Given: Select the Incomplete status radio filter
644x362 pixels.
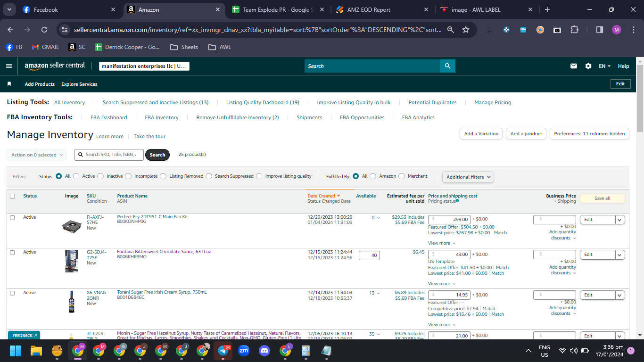Looking at the screenshot, I should tap(128, 176).
